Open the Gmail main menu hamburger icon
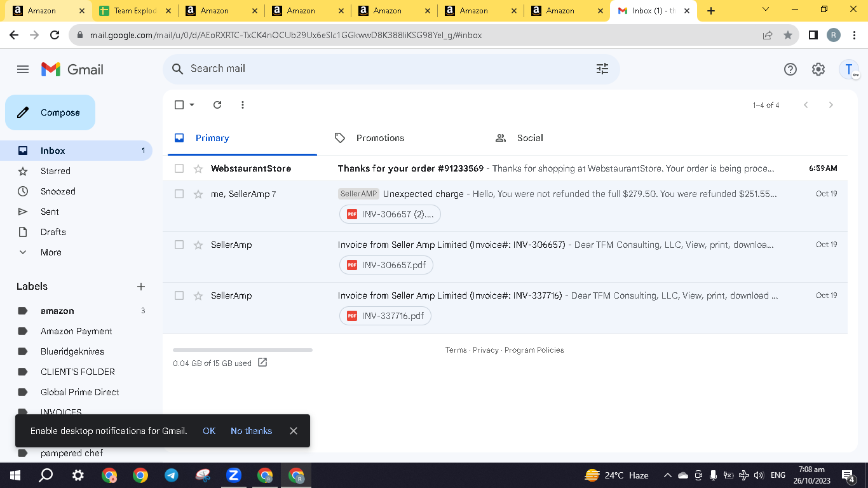Viewport: 868px width, 488px height. [x=23, y=69]
